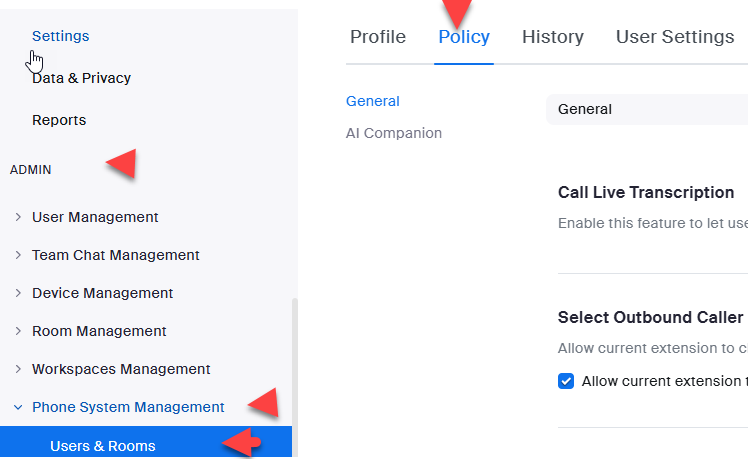Go to Data & Privacy
Image resolution: width=748 pixels, height=459 pixels.
click(x=81, y=78)
